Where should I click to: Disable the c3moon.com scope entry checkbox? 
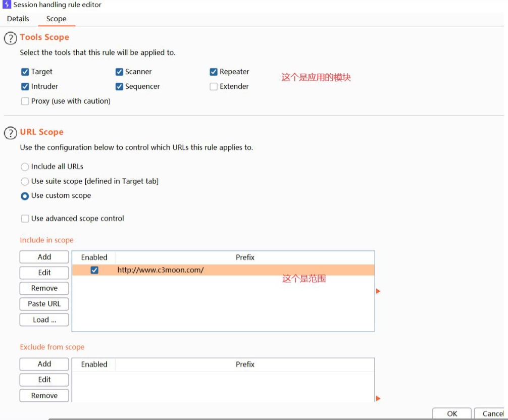[x=94, y=270]
